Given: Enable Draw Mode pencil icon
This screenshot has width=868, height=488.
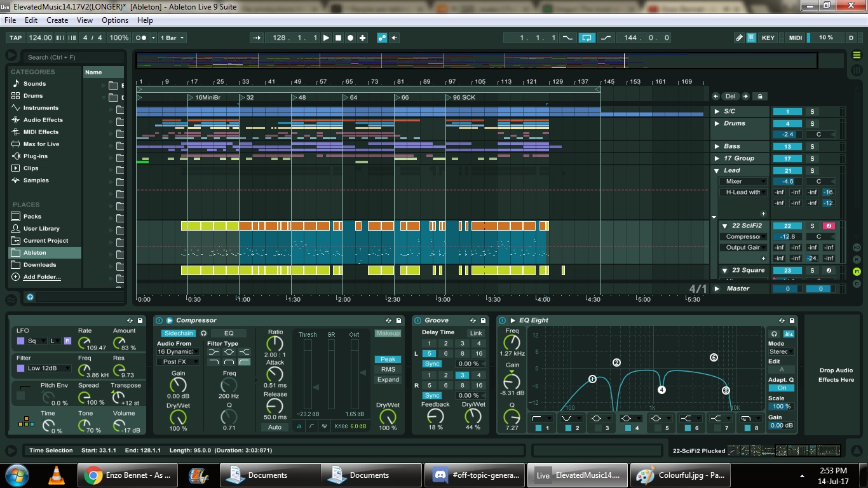Looking at the screenshot, I should 739,37.
